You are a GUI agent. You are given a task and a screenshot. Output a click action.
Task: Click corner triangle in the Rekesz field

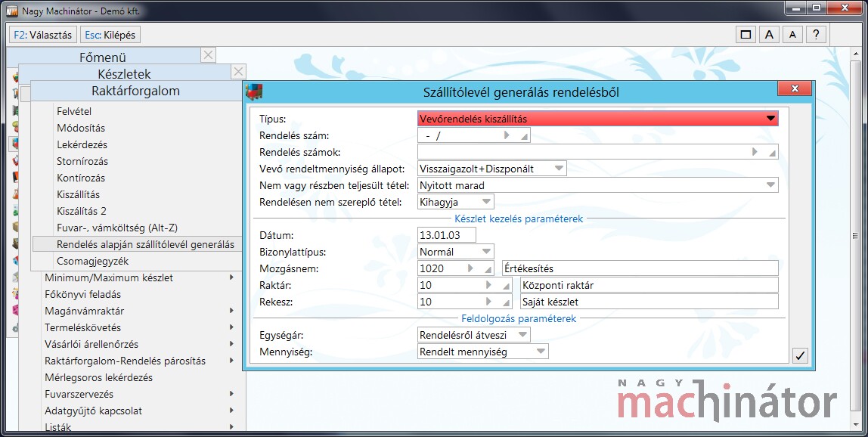coord(506,302)
